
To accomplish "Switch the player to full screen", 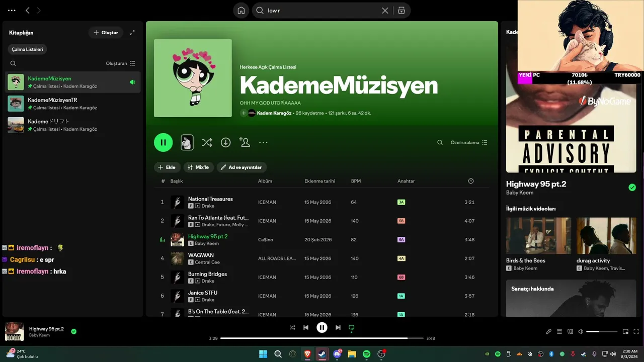I will point(636,332).
